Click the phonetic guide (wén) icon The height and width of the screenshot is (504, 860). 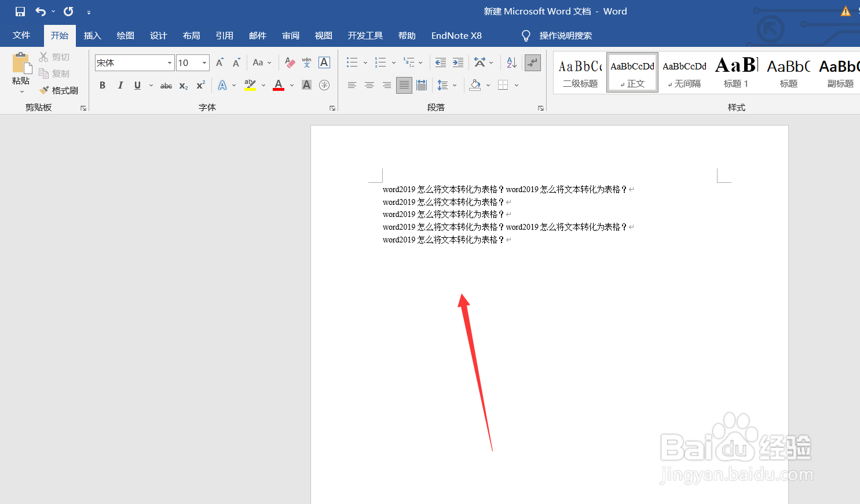[307, 62]
